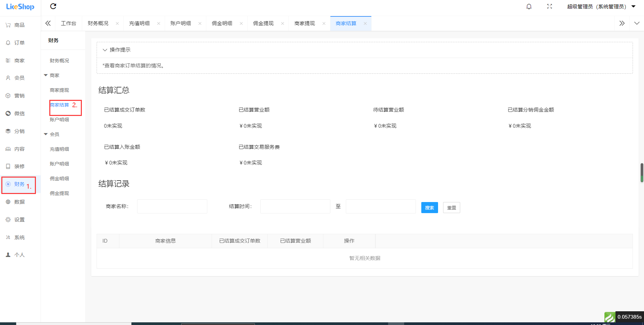Switch to the 佣金提现 tab
This screenshot has width=644, height=325.
click(263, 23)
